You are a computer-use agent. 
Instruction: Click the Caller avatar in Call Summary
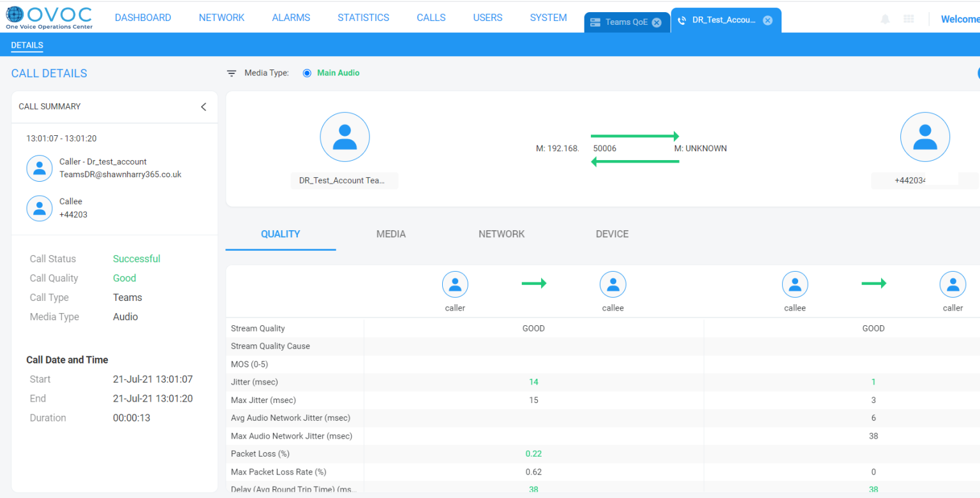40,168
